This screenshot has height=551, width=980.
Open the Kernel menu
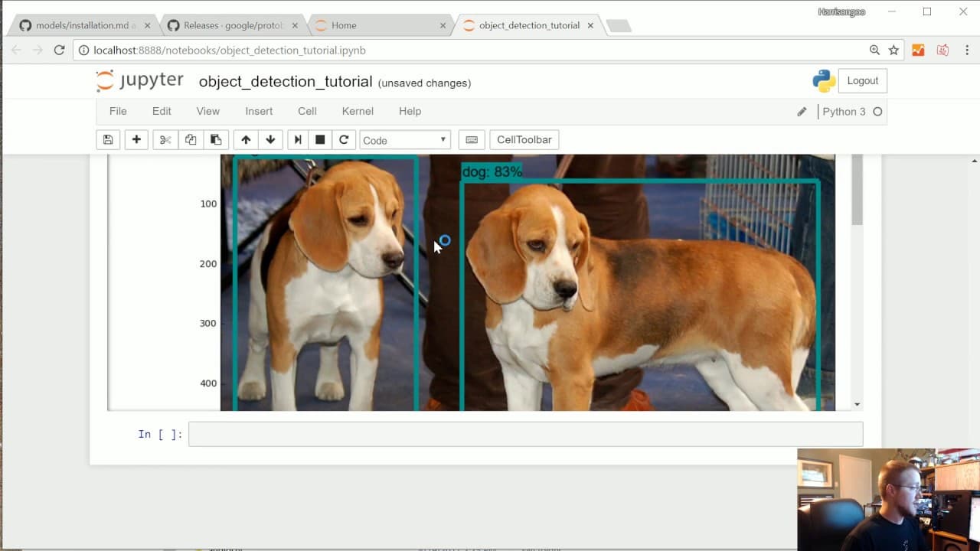(358, 111)
